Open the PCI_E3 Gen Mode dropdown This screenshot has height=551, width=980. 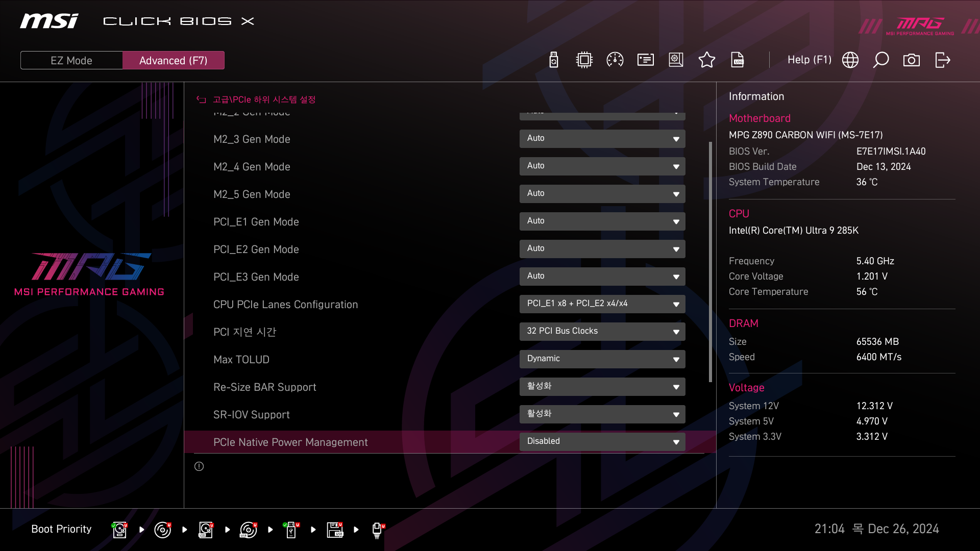[602, 276]
